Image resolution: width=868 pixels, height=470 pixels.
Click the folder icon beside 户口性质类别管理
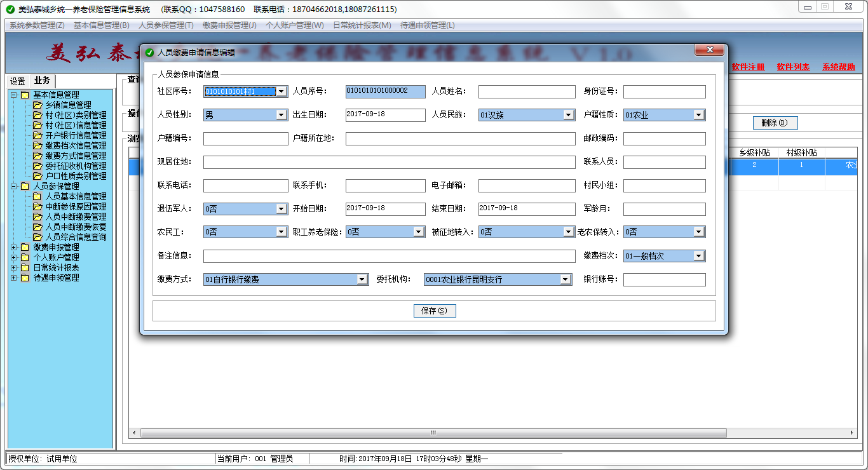pyautogui.click(x=37, y=176)
